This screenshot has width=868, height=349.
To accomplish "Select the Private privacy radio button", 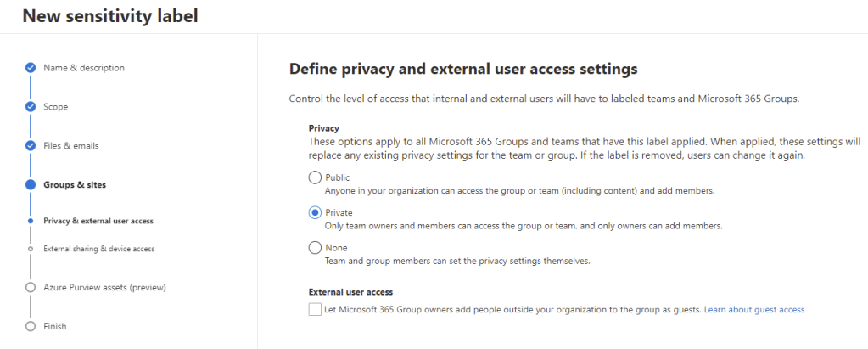I will click(315, 212).
